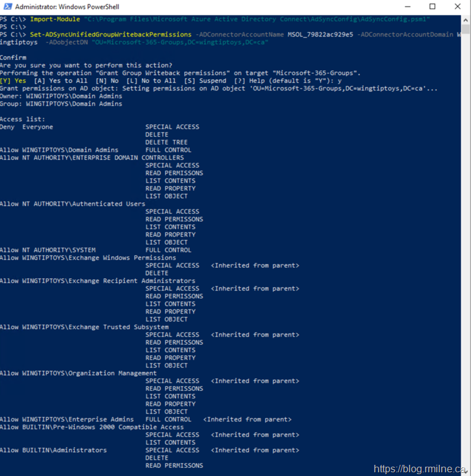Click the PowerShell icon in the title bar
471x476 pixels.
[7, 7]
